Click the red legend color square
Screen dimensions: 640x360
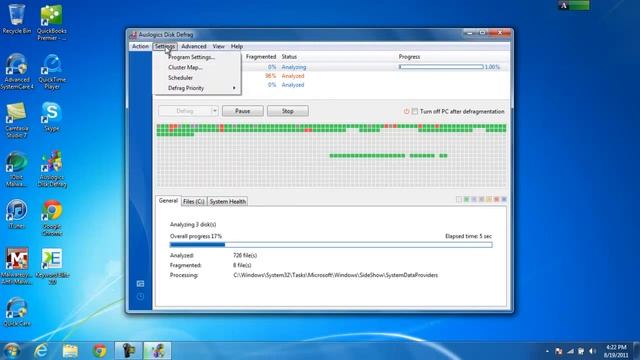497,199
